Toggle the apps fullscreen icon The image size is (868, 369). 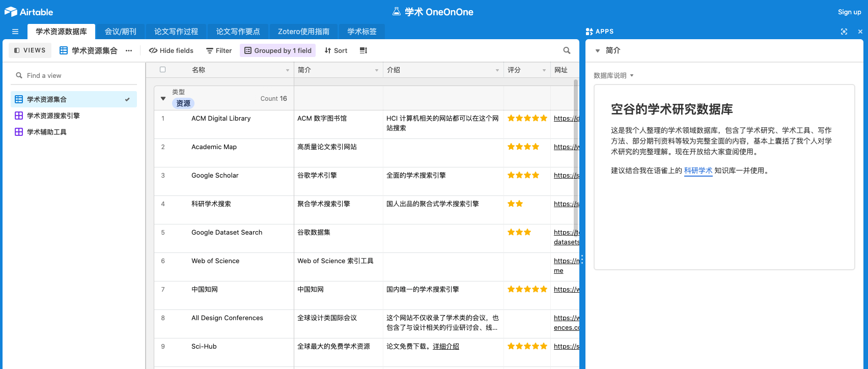(844, 32)
